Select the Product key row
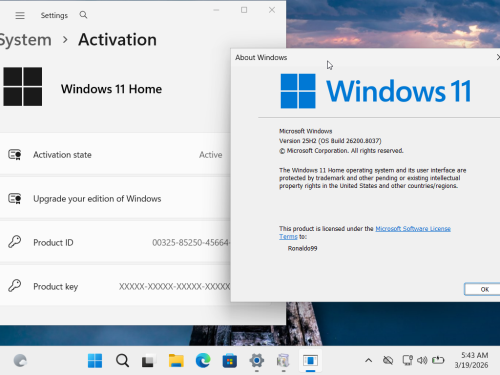Screen dimensions: 500x375 [115, 287]
